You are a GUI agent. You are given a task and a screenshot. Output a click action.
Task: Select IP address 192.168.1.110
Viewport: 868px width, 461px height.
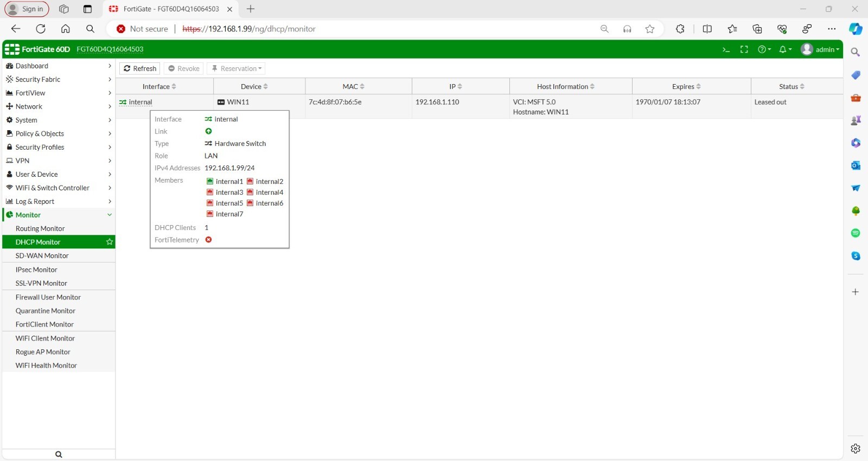click(x=437, y=102)
